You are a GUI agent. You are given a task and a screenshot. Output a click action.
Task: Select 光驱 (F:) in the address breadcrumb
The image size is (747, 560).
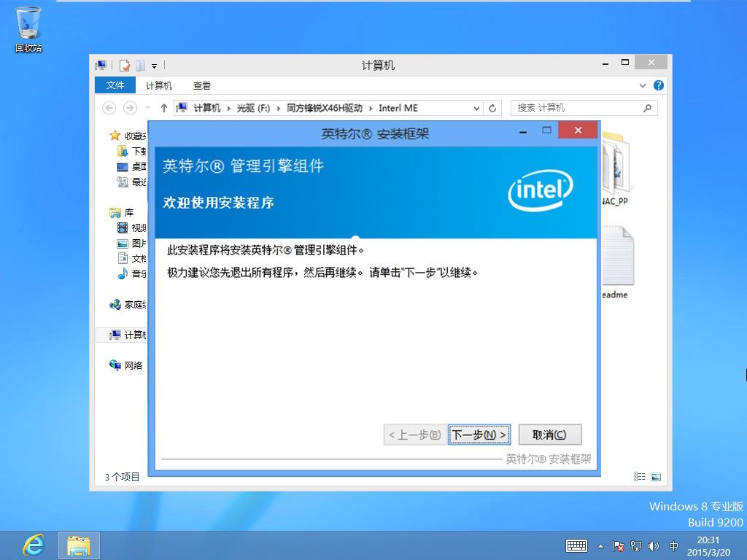(x=253, y=108)
